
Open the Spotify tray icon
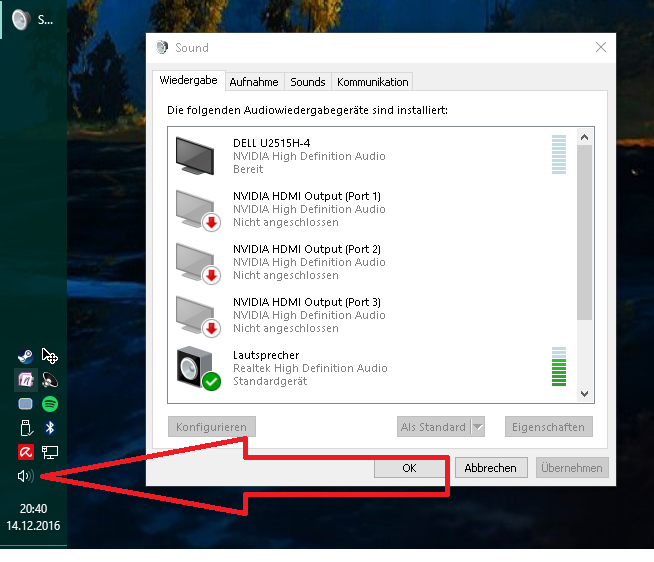tap(50, 403)
